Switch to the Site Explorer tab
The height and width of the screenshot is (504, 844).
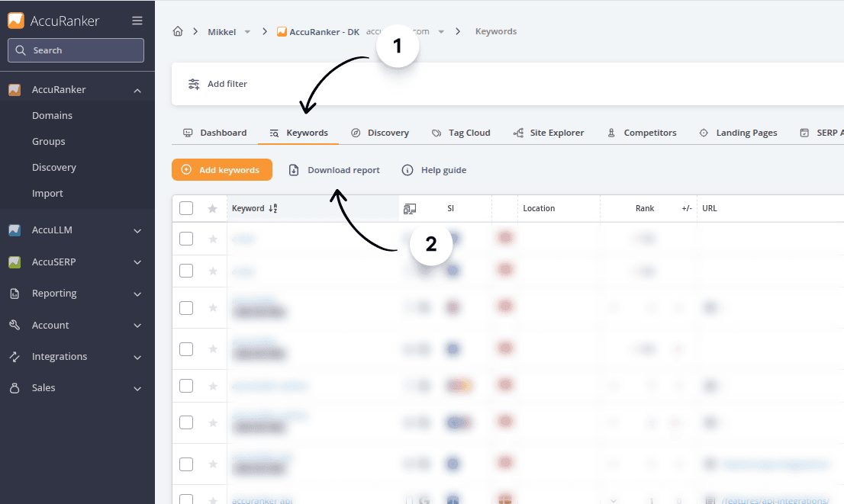[549, 133]
